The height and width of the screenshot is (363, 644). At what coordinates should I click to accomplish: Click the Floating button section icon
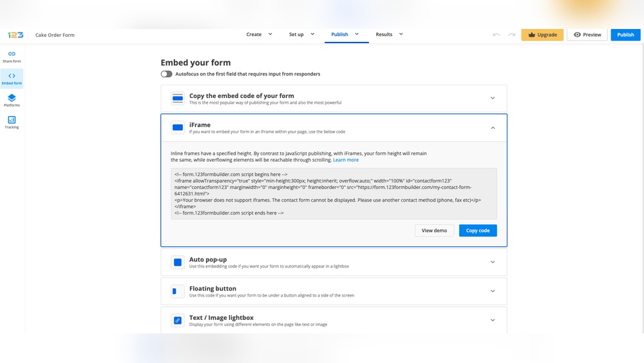pyautogui.click(x=178, y=291)
